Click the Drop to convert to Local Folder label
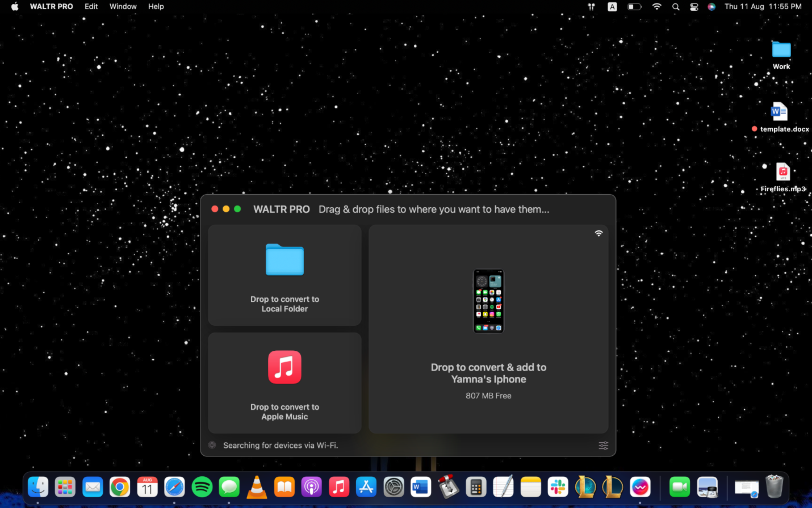This screenshot has height=508, width=812. click(284, 304)
